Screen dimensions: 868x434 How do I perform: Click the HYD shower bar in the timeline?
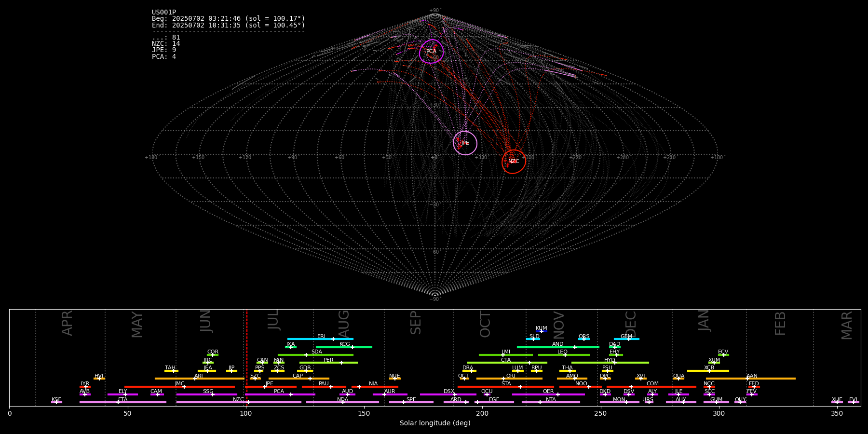click(610, 363)
